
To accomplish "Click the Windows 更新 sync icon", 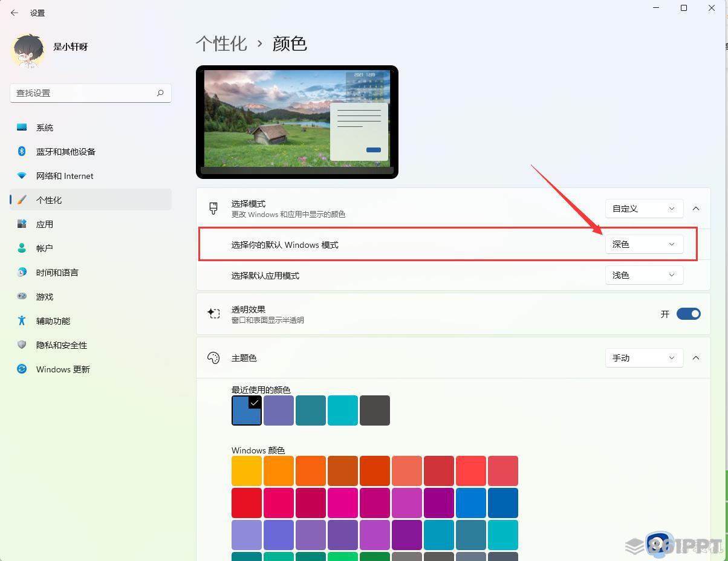I will [x=22, y=369].
